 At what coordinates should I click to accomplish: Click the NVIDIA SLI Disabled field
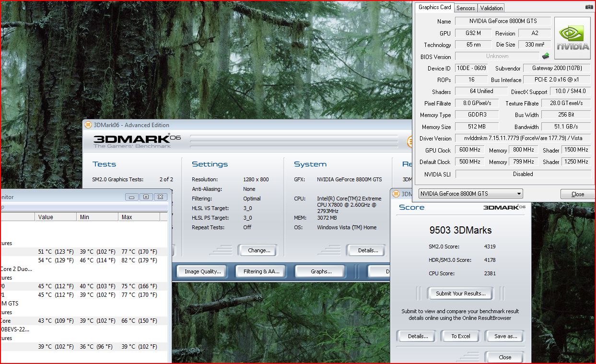pyautogui.click(x=523, y=174)
